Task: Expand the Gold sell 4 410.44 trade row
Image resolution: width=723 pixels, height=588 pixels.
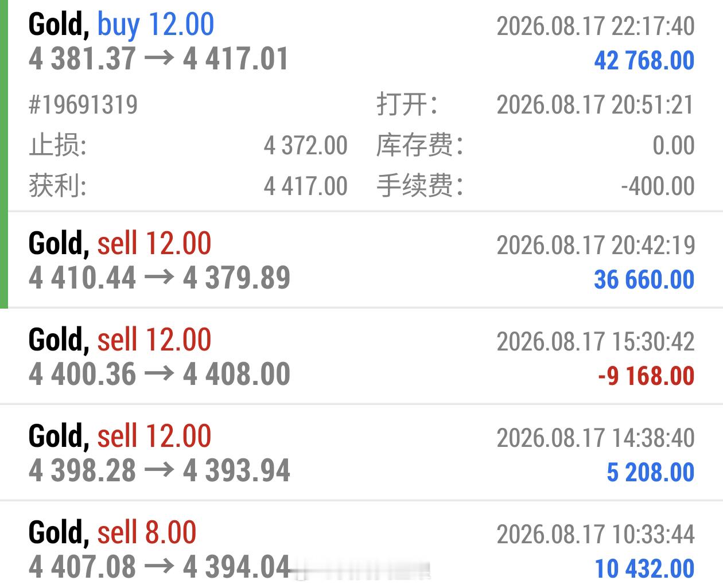Action: pyautogui.click(x=365, y=261)
